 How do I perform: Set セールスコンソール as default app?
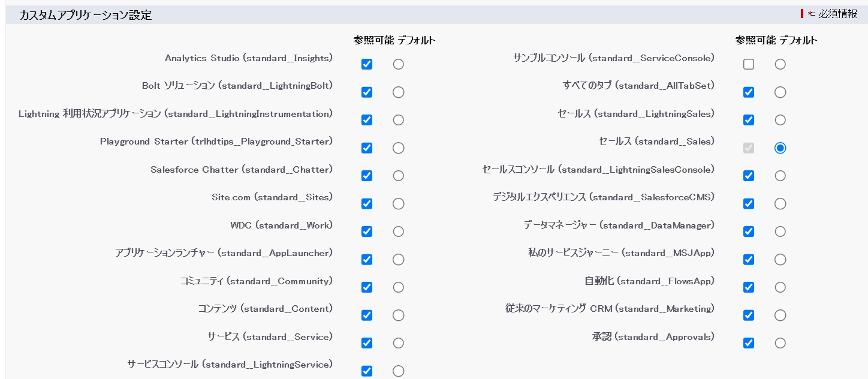pos(780,176)
